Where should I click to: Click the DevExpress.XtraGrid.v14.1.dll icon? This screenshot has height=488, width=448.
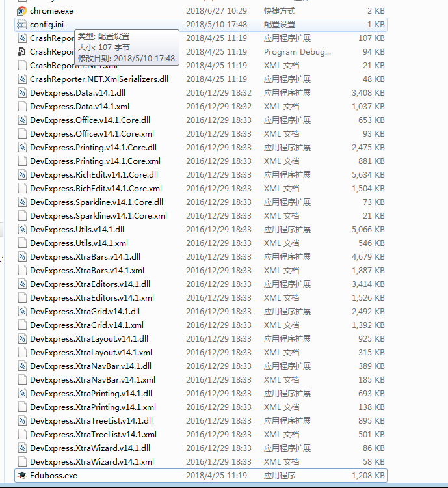[x=21, y=312]
